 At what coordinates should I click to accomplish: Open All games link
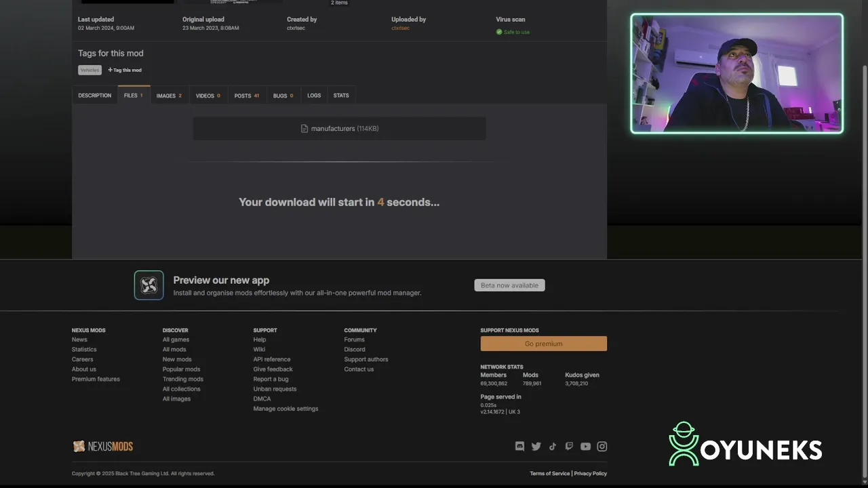[176, 340]
